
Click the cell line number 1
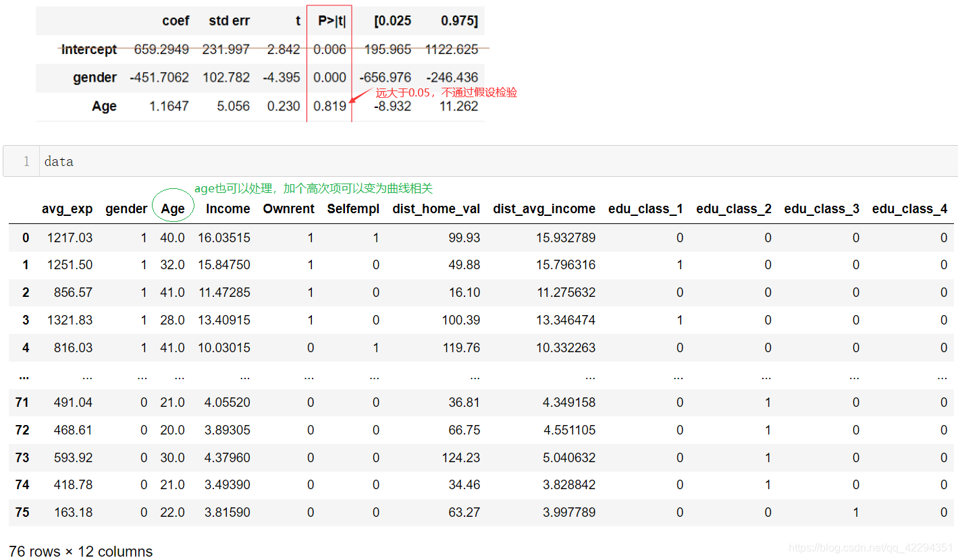pos(26,161)
